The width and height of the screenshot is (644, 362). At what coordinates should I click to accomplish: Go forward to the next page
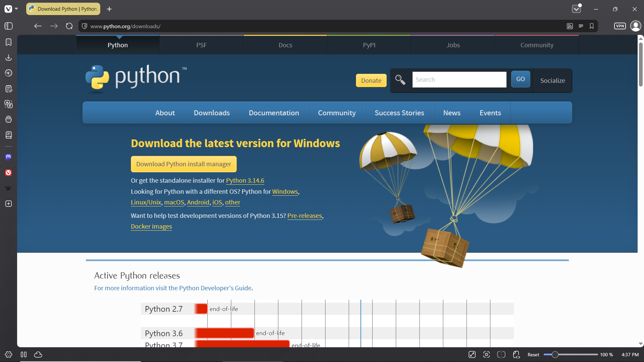coord(54,26)
